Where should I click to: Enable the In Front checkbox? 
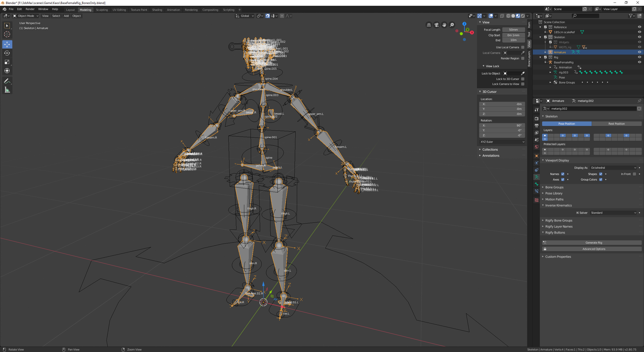pyautogui.click(x=634, y=174)
